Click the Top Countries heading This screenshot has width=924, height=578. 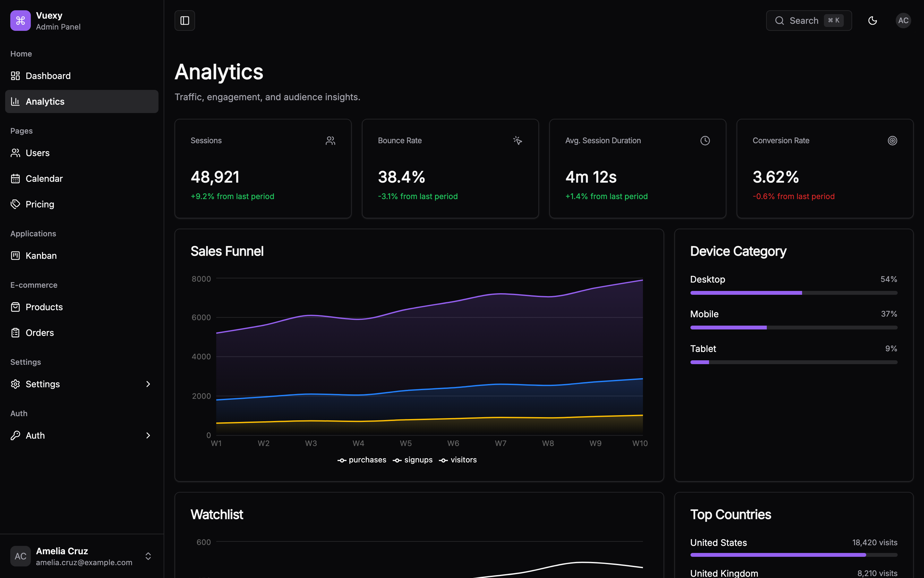tap(731, 514)
